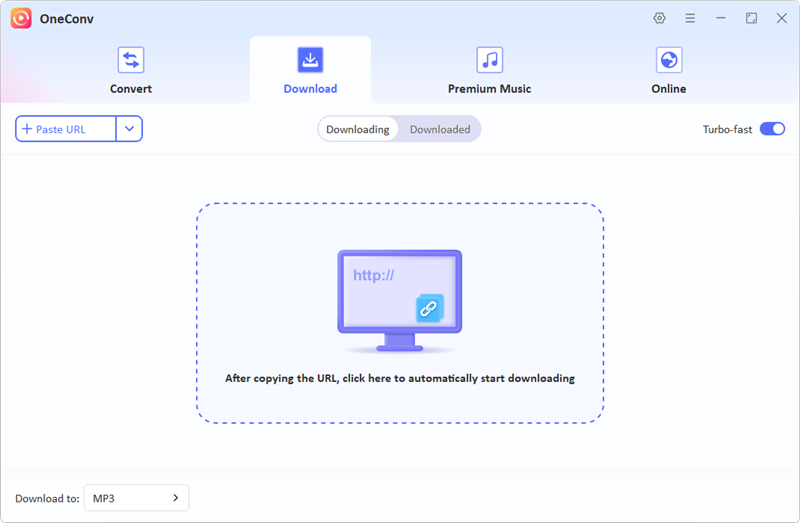Click the Download tray icon
800x523 pixels.
point(310,60)
